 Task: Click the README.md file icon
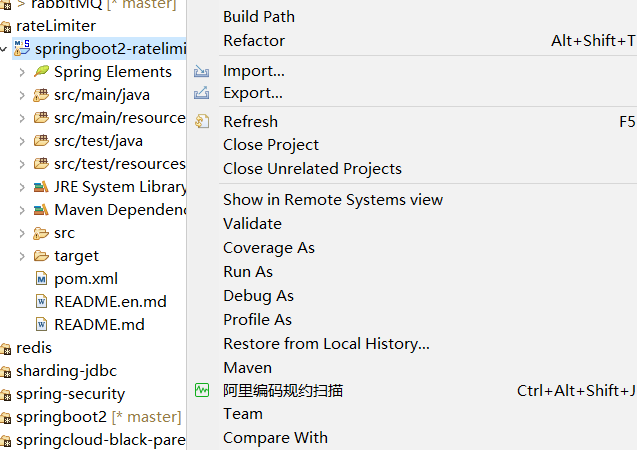click(x=41, y=325)
